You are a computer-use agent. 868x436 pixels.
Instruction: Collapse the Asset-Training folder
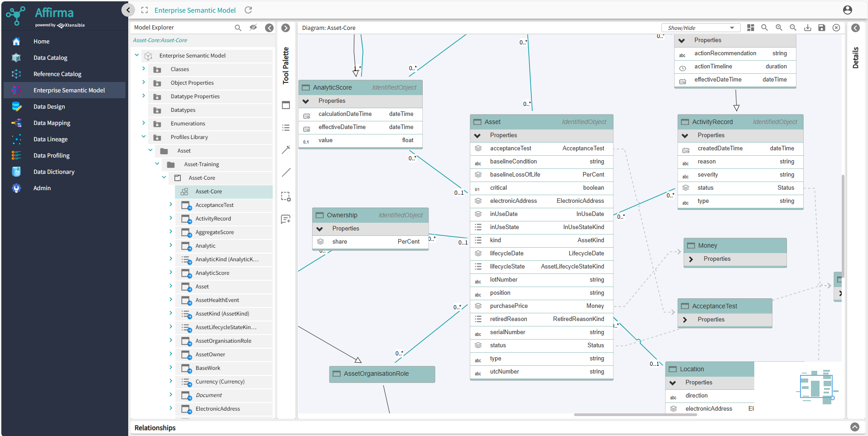(x=157, y=164)
